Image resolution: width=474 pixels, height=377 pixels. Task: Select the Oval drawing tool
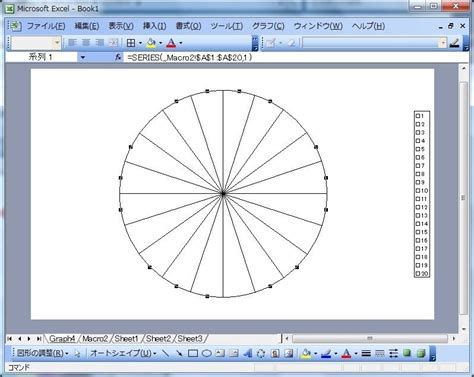[x=207, y=353]
